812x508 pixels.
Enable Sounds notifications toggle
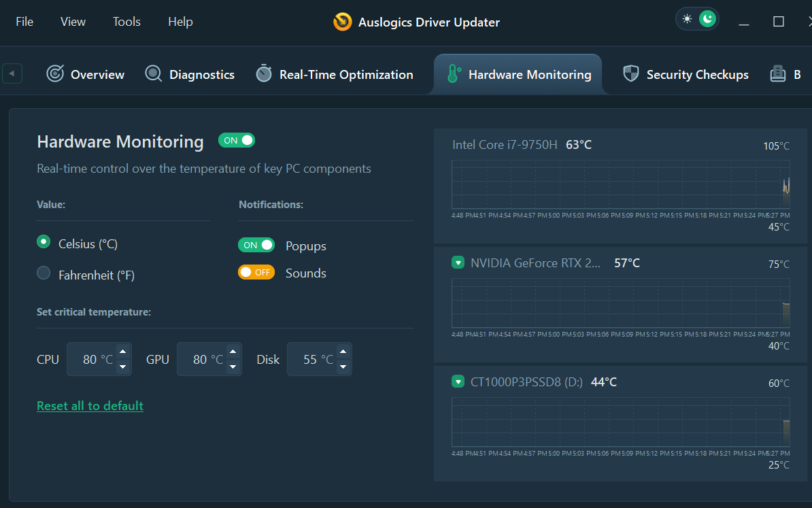coord(256,272)
